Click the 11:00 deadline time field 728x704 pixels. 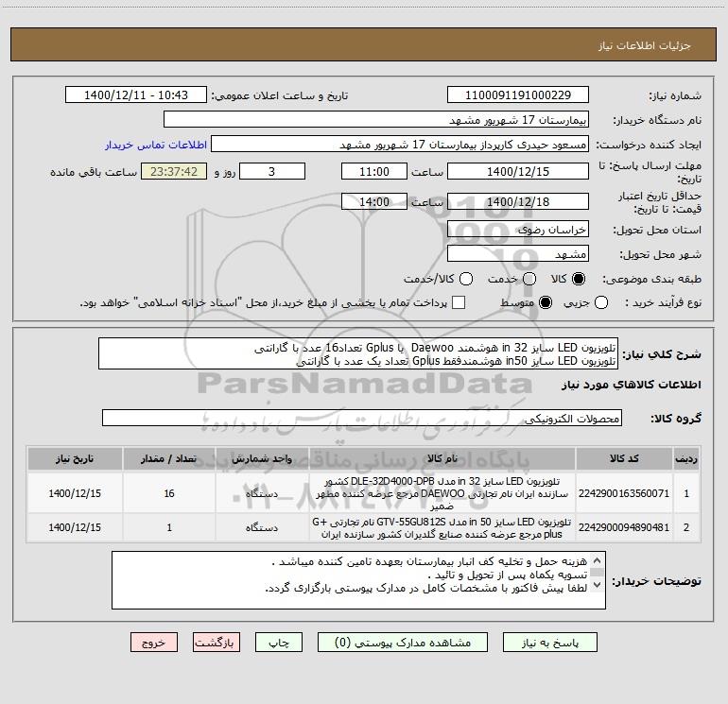tap(374, 171)
